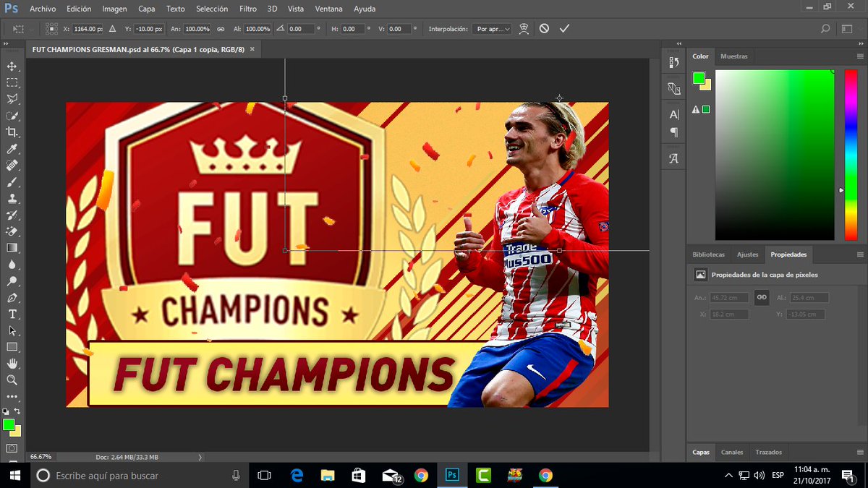The height and width of the screenshot is (488, 868).
Task: Select the Crop tool
Action: (x=12, y=132)
